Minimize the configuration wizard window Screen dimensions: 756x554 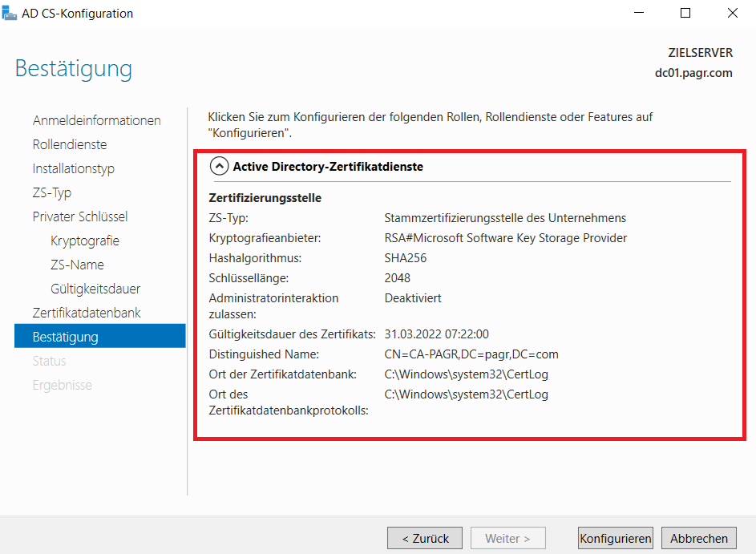(x=639, y=14)
